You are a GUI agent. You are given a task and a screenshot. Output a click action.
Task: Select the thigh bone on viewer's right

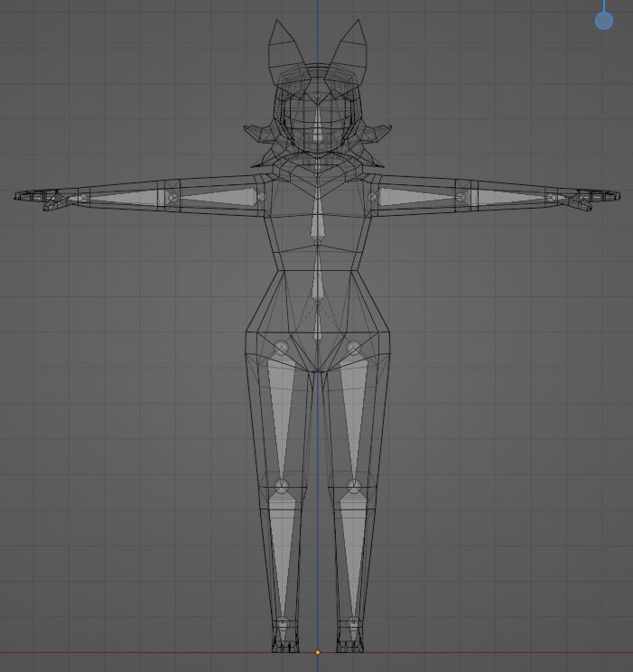tap(354, 415)
